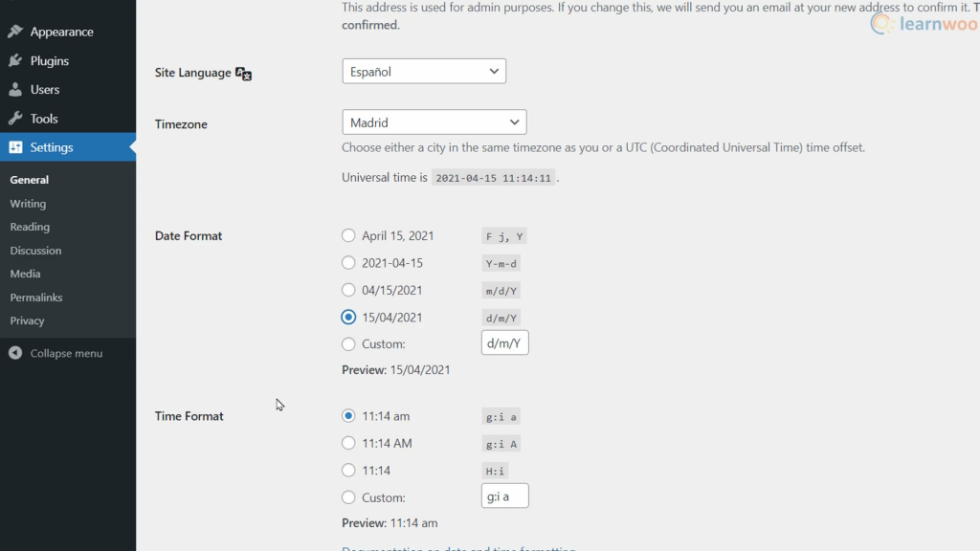Open the Privacy settings page
The image size is (980, 551).
coord(29,320)
